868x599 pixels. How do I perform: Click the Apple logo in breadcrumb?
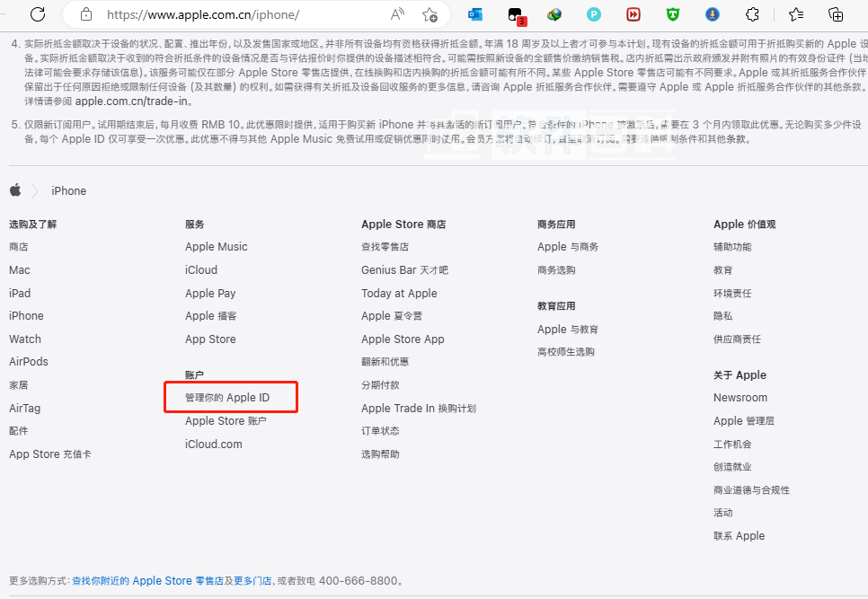click(15, 190)
